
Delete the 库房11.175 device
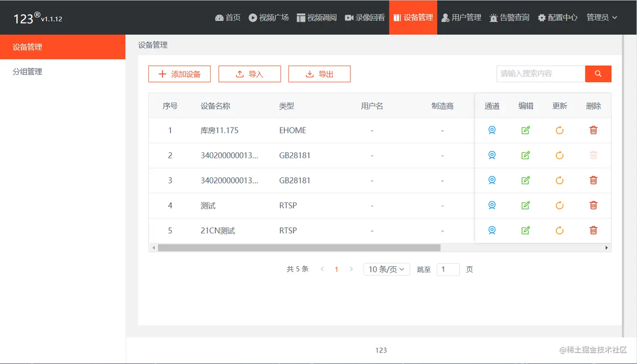pyautogui.click(x=593, y=130)
